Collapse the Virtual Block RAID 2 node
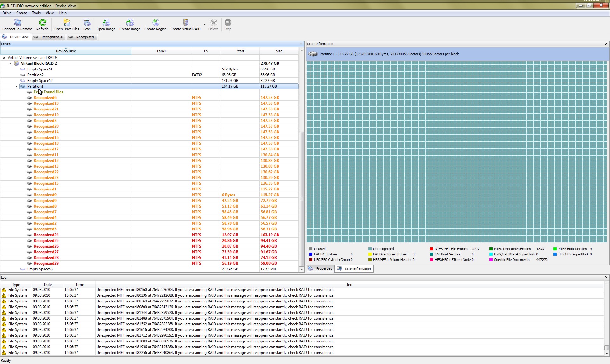This screenshot has width=610, height=364. click(10, 63)
